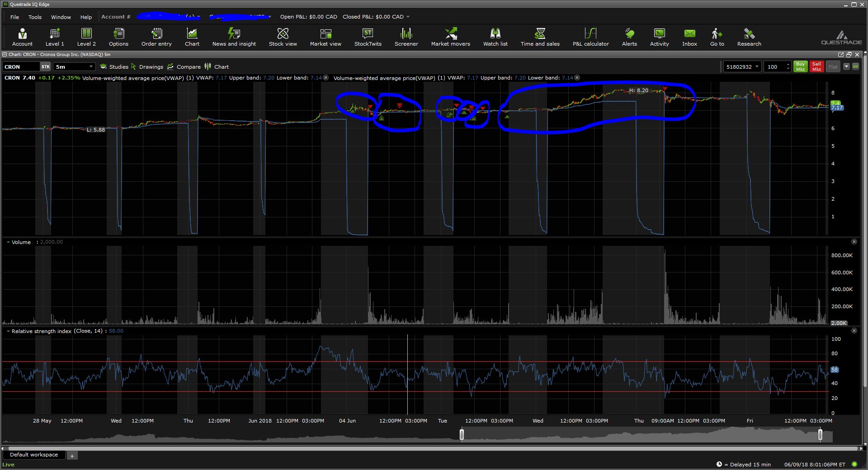868x470 pixels.
Task: Toggle the green symbol link icon
Action: click(855, 66)
